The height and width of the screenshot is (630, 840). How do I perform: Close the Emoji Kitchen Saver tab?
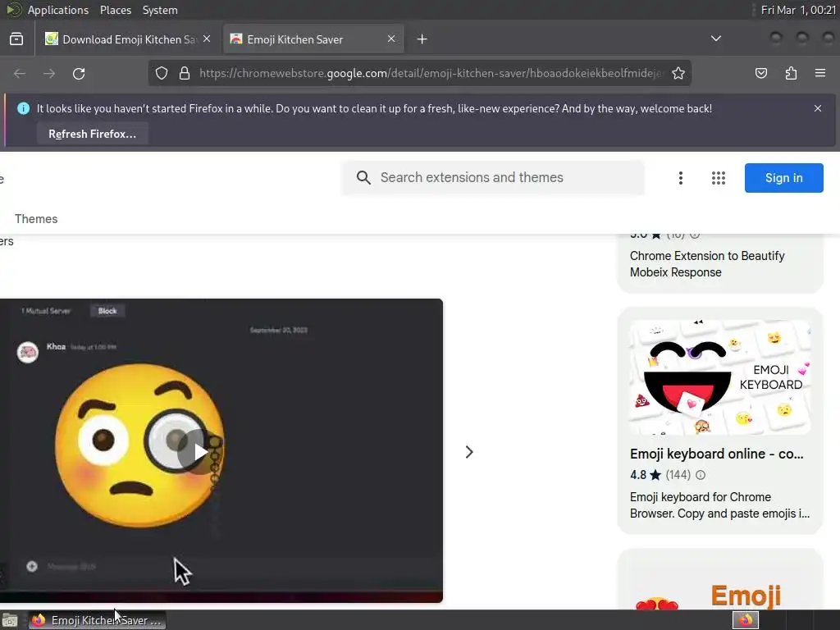(x=391, y=39)
